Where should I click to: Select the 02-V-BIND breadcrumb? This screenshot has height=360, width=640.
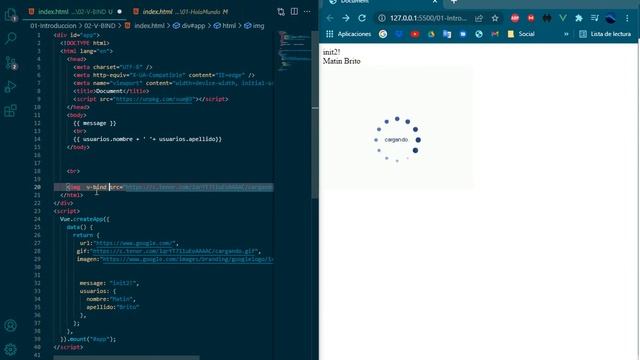(100, 26)
